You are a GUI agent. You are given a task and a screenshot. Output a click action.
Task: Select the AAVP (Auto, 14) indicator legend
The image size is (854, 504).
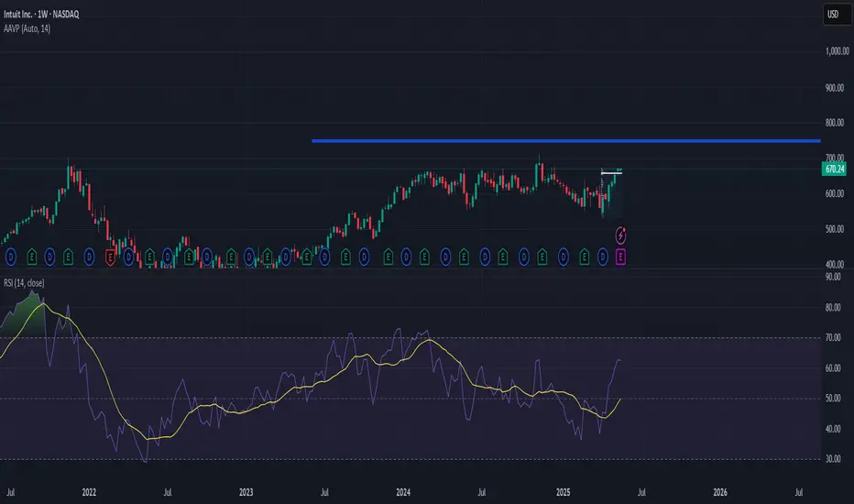pos(27,28)
